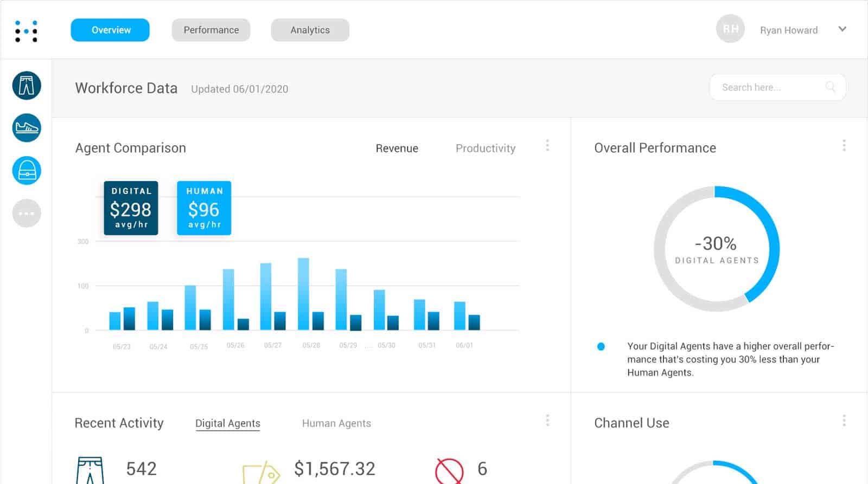This screenshot has height=484, width=868.
Task: Click the DIGITAL $298 avg/hr badge
Action: pos(131,208)
